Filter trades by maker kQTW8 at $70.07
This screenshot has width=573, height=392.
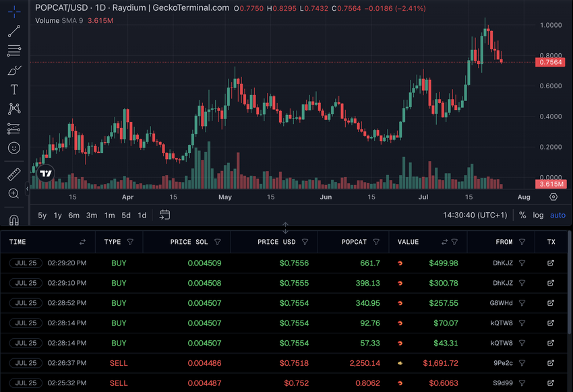pyautogui.click(x=522, y=323)
